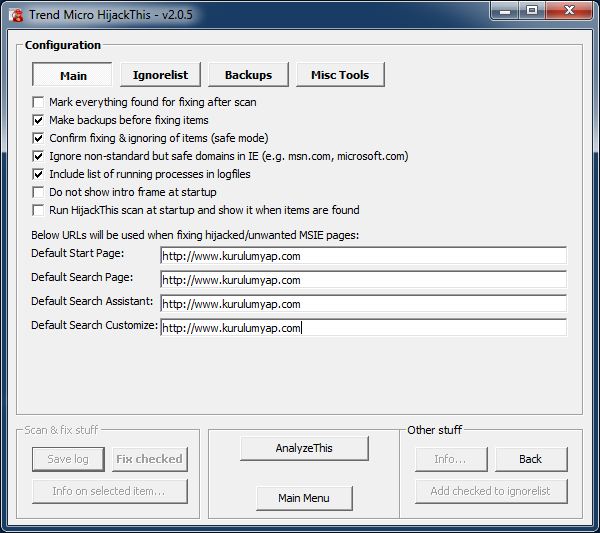Maximize the HijackThis window
Viewport: 600px width, 533px height.
(x=532, y=10)
